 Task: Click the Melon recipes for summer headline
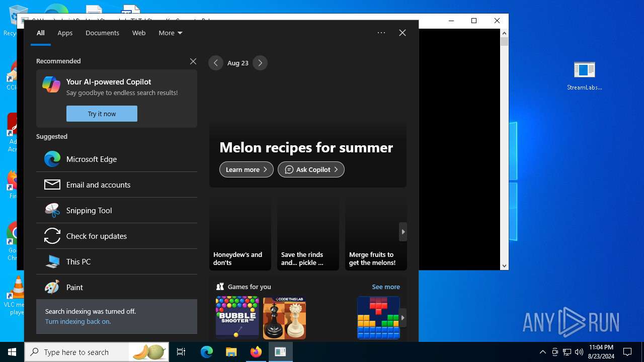[306, 147]
